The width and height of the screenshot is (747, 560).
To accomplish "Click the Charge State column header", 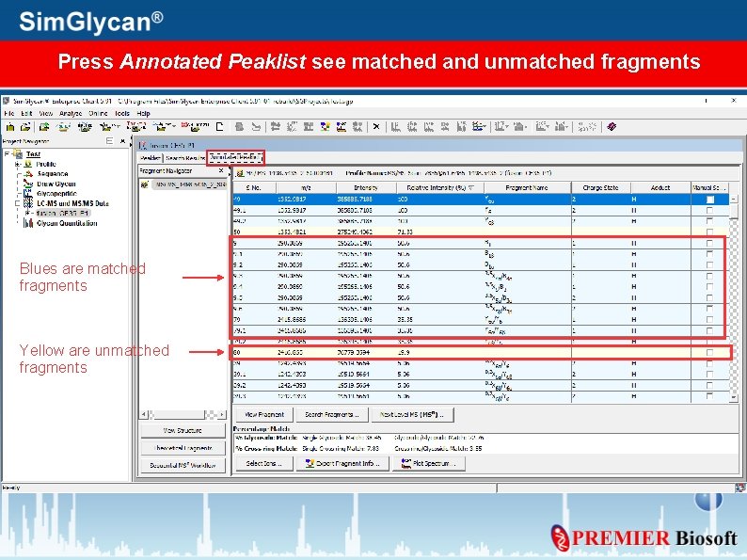I will click(601, 188).
